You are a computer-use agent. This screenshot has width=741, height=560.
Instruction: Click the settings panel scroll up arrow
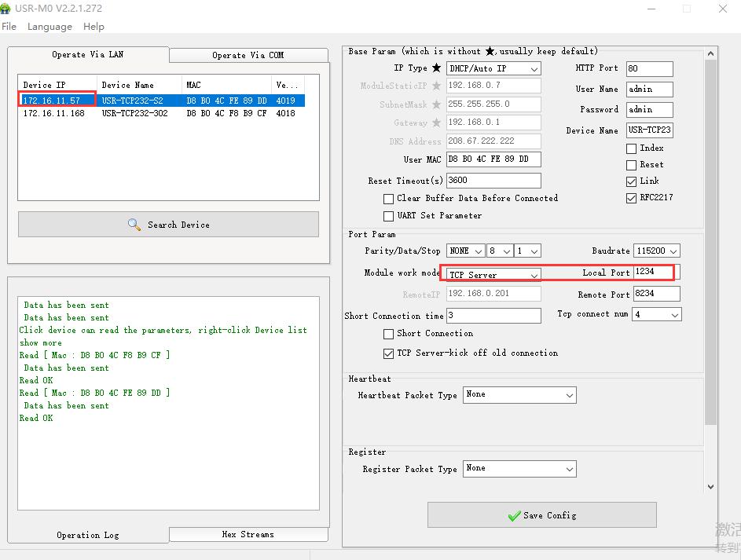(710, 54)
